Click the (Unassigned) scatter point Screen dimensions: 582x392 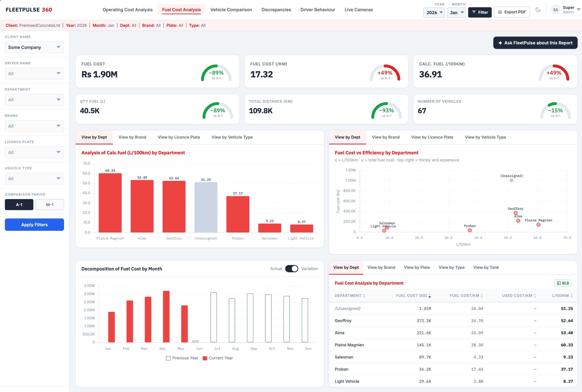click(x=511, y=180)
